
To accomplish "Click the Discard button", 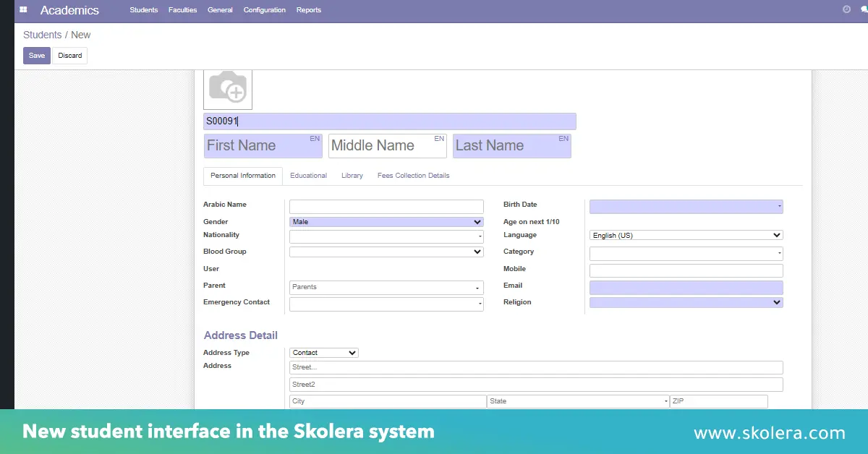I will pyautogui.click(x=69, y=55).
